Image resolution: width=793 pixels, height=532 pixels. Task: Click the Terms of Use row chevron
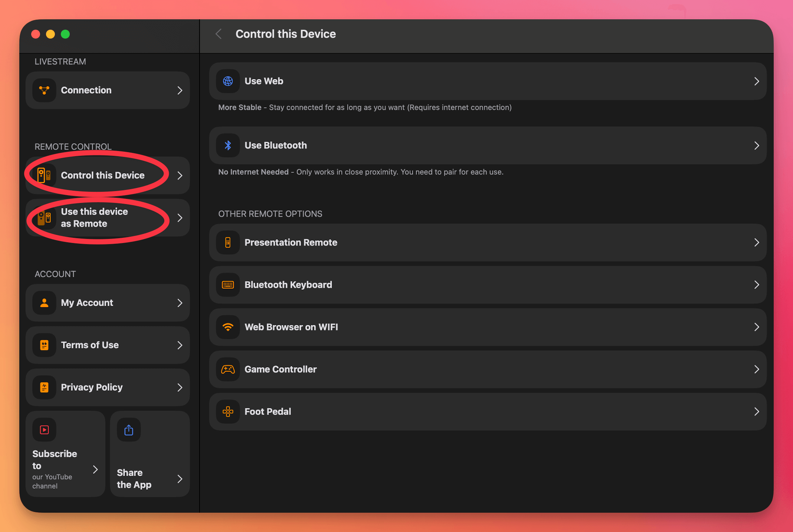tap(180, 345)
